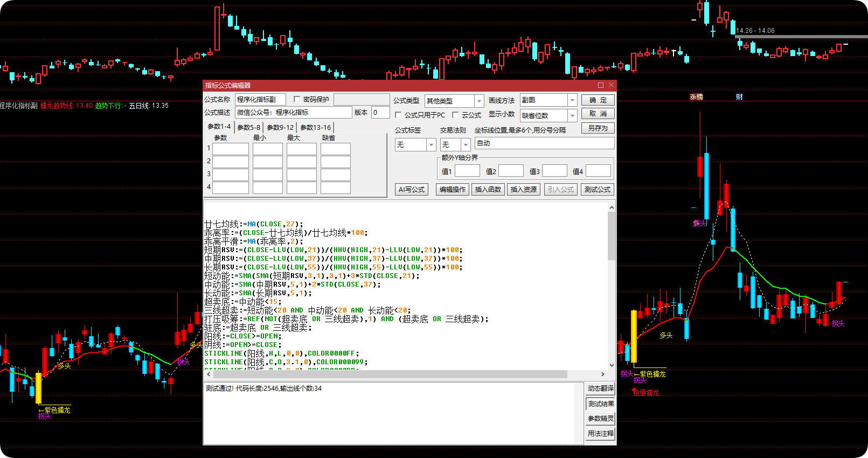Show the 测试结果 panel
This screenshot has height=458, width=868.
coord(601,404)
